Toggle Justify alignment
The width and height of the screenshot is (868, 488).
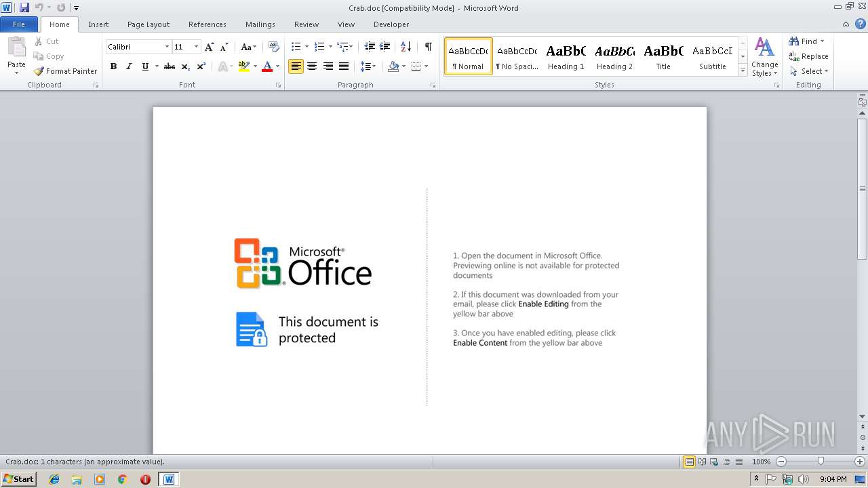click(344, 66)
